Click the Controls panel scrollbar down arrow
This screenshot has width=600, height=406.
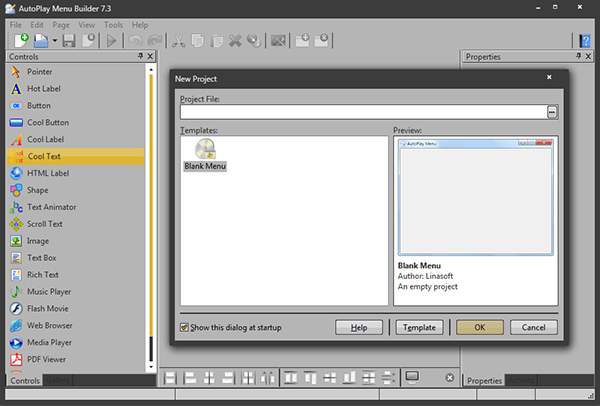(151, 367)
